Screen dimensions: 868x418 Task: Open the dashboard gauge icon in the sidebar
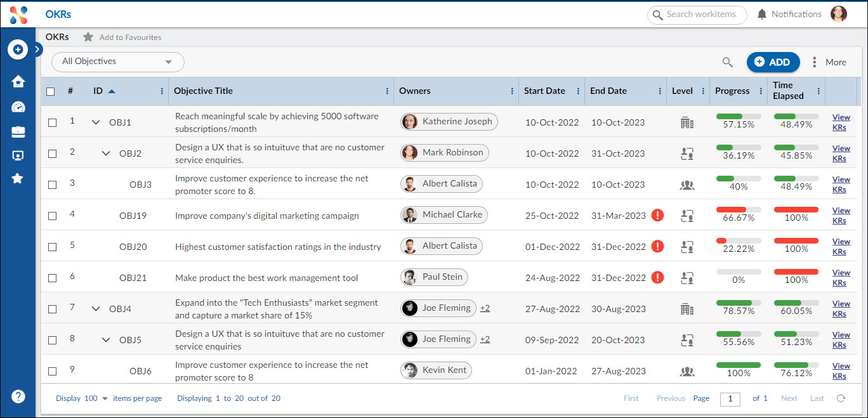tap(18, 107)
